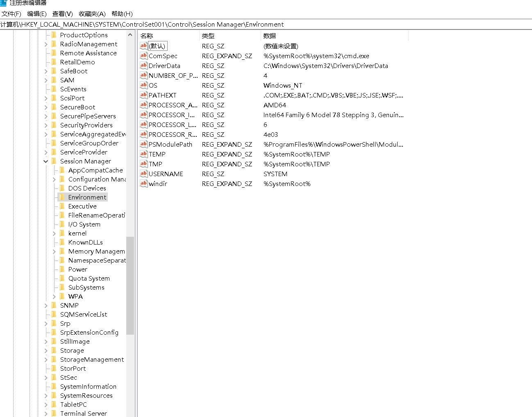Click the ab icon next to the default value
The image size is (532, 417).
(x=143, y=46)
